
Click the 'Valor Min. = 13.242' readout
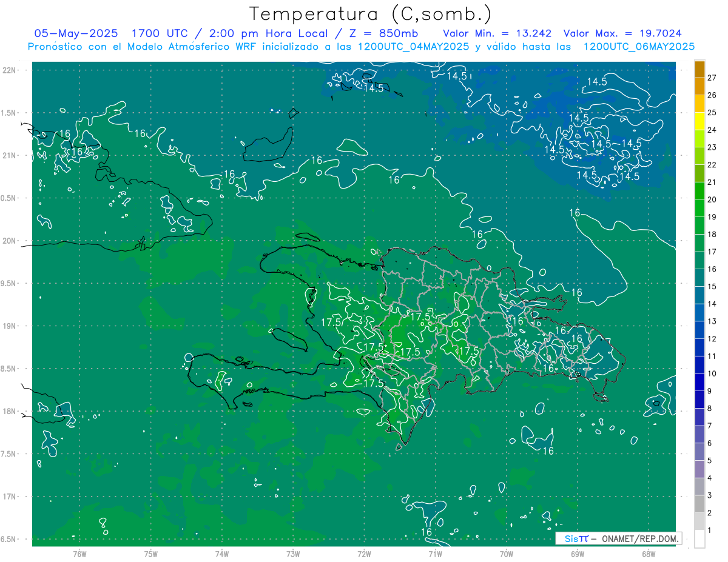(497, 33)
